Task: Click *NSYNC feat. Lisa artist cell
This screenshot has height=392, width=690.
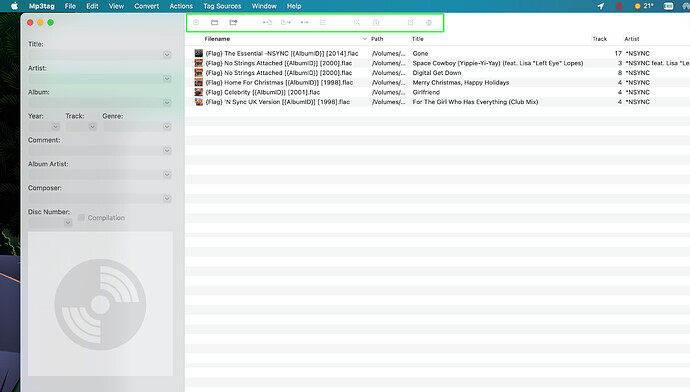Action: click(657, 63)
